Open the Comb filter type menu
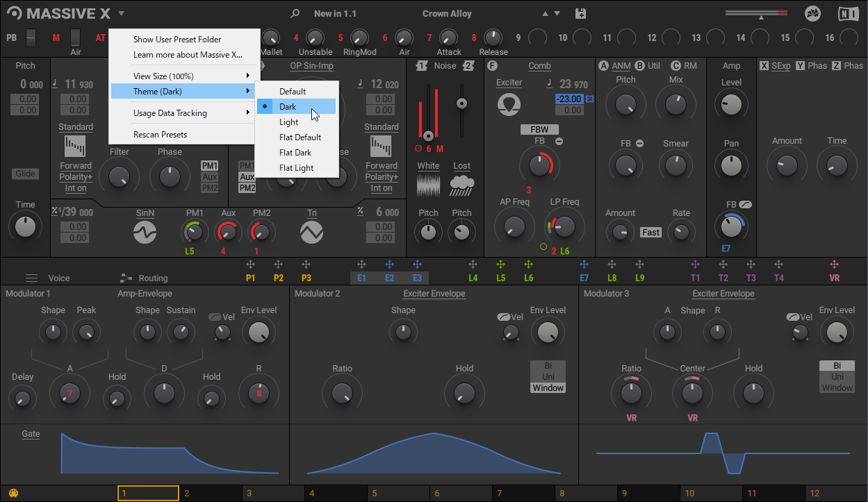The image size is (868, 502). pyautogui.click(x=539, y=65)
